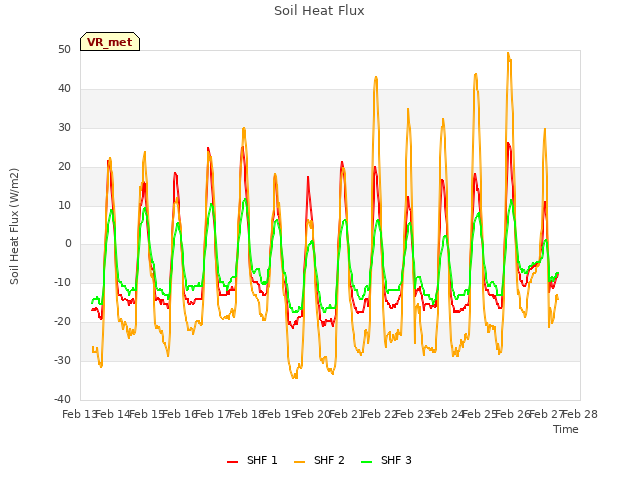Screen dimensions: 640x480
Task: Select the Soil Heat Flux chart title
Action: point(319,11)
